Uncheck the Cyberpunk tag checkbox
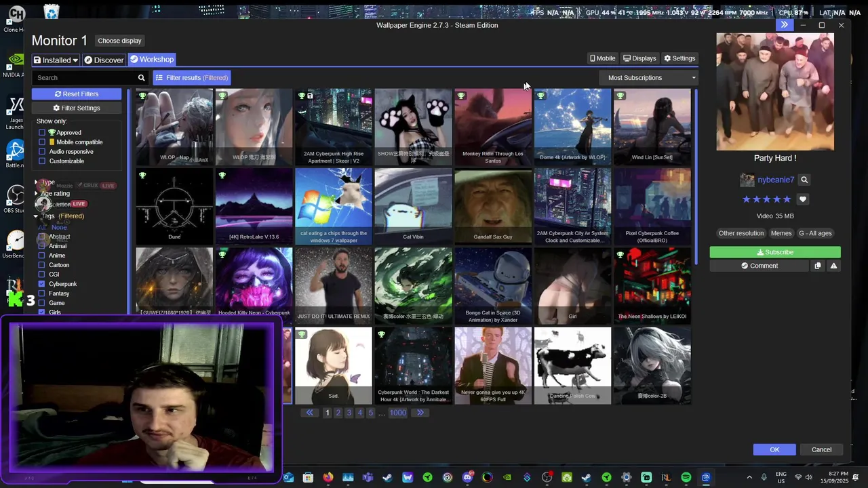The image size is (868, 488). click(x=42, y=284)
